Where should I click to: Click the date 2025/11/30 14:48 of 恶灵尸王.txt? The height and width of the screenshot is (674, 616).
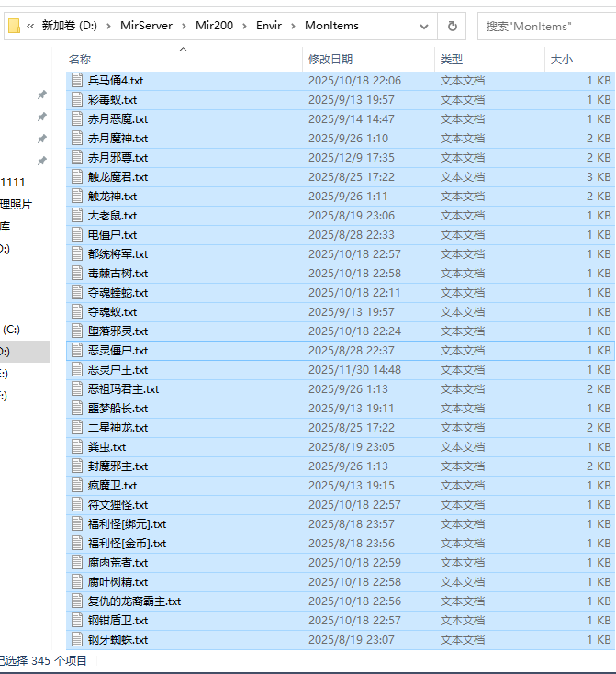[x=354, y=370]
